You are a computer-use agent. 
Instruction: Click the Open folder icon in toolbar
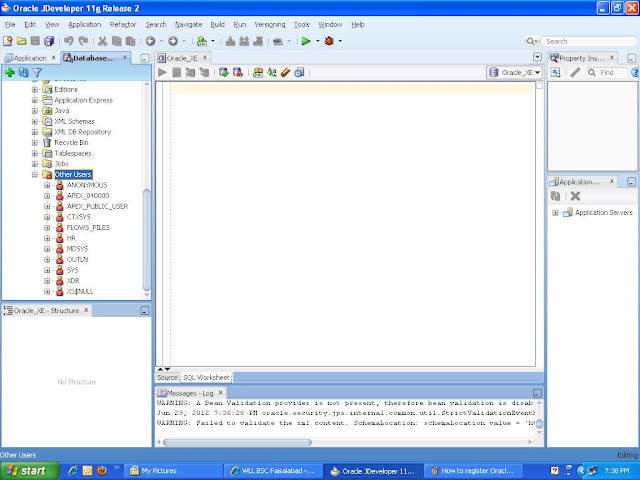22,41
